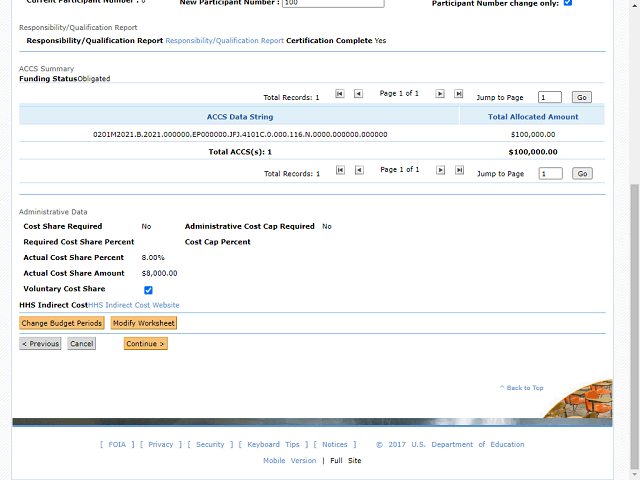
Task: Open the HHS Indirect Cost Website link
Action: (134, 305)
